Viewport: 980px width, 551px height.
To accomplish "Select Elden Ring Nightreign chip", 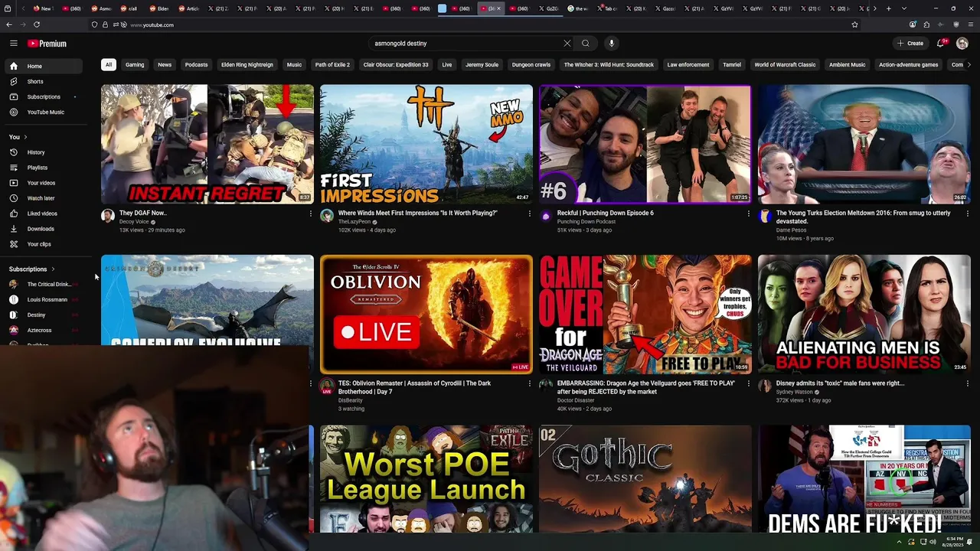I will (x=247, y=65).
